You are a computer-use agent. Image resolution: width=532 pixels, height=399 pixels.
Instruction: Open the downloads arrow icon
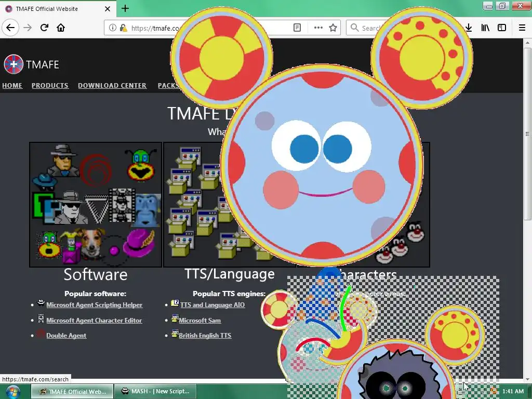pyautogui.click(x=469, y=28)
